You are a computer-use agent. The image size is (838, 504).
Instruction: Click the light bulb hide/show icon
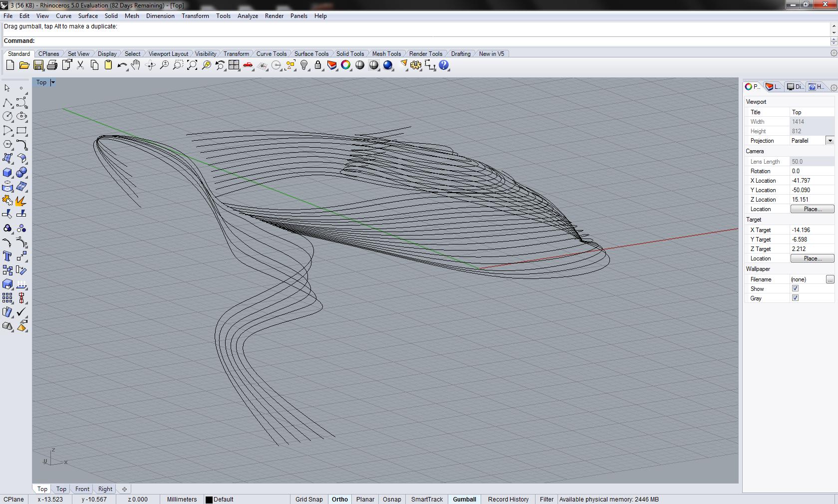304,65
